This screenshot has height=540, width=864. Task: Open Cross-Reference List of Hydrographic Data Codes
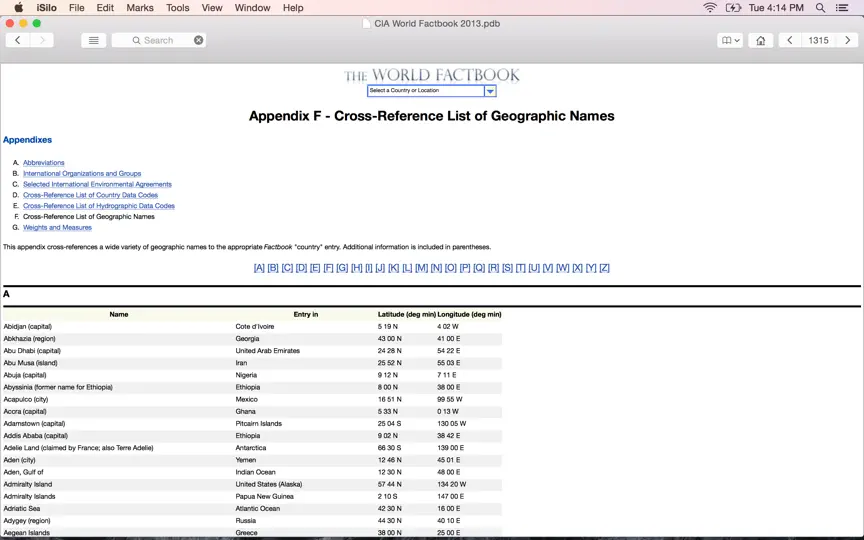click(99, 206)
